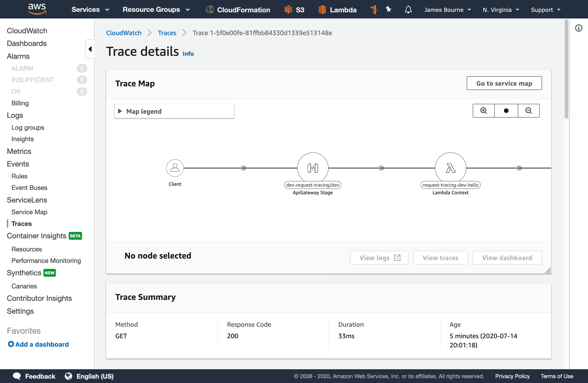Viewport: 588px width, 383px height.
Task: Click the orange service shortcut icon beside the pin
Action: (x=374, y=10)
